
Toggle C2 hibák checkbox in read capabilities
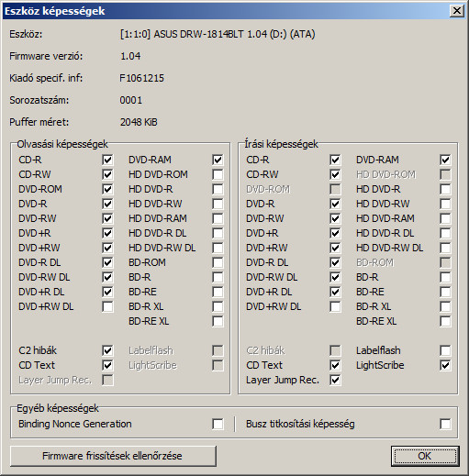pyautogui.click(x=107, y=350)
